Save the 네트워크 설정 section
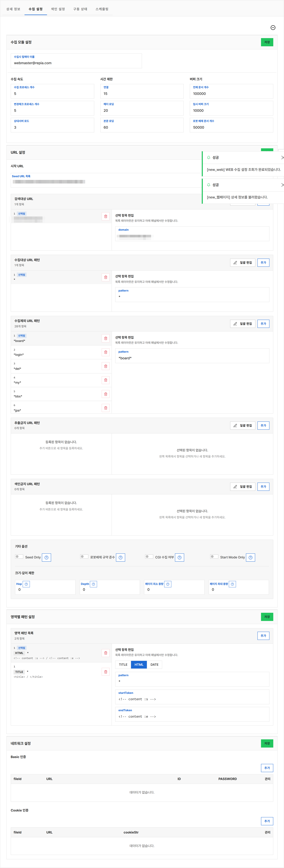This screenshot has height=868, width=284. click(x=267, y=743)
